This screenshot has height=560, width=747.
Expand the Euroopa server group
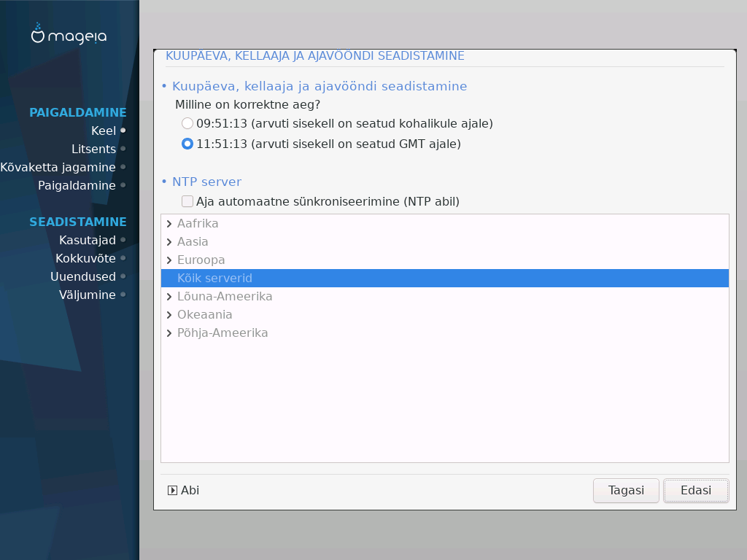point(169,260)
